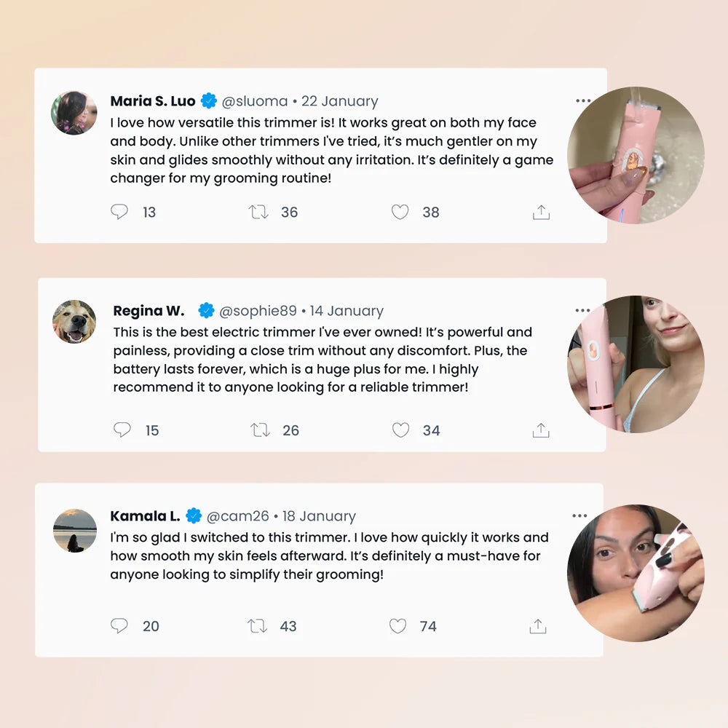Image resolution: width=728 pixels, height=728 pixels.
Task: Like Maria S. Luo's tweet
Action: point(400,212)
